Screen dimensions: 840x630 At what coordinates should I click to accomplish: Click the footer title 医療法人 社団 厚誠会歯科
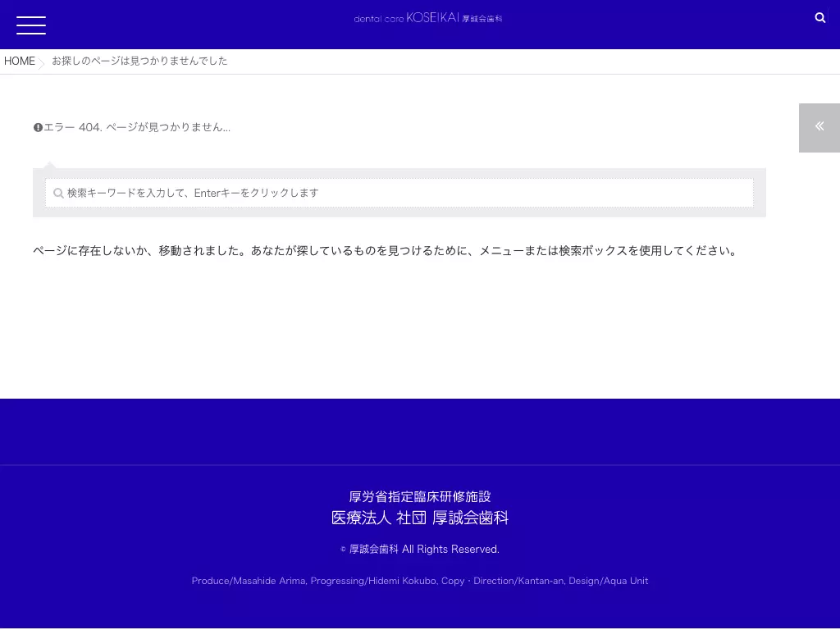pyautogui.click(x=420, y=518)
